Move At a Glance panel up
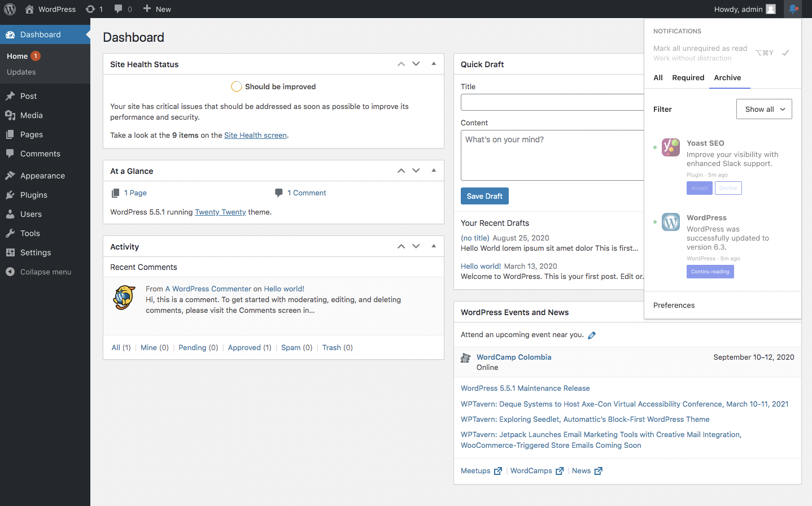Viewport: 812px width, 506px height. (x=401, y=171)
